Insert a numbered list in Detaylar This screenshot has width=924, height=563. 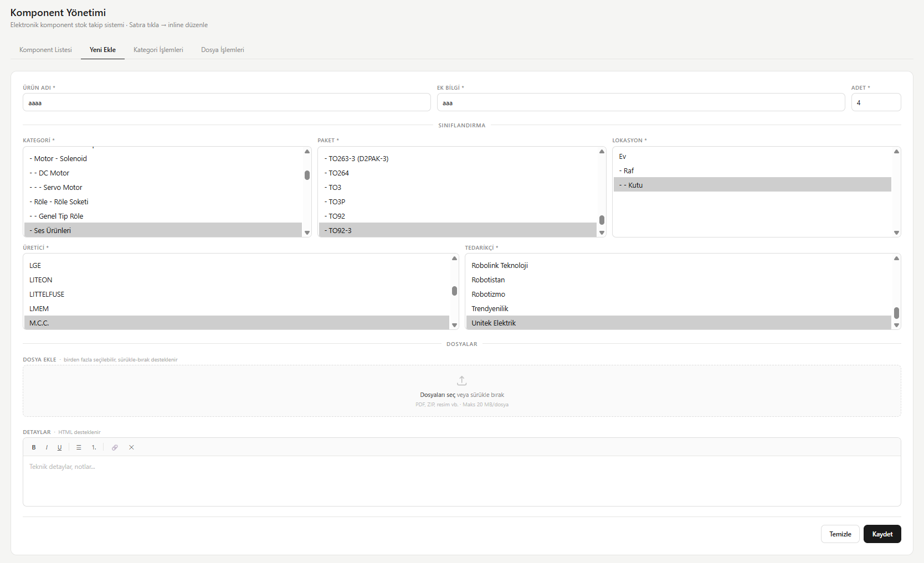94,447
